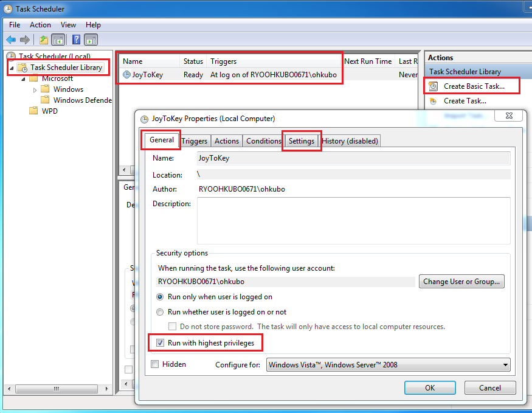Switch to the Actions tab
This screenshot has width=532, height=413.
(x=227, y=141)
